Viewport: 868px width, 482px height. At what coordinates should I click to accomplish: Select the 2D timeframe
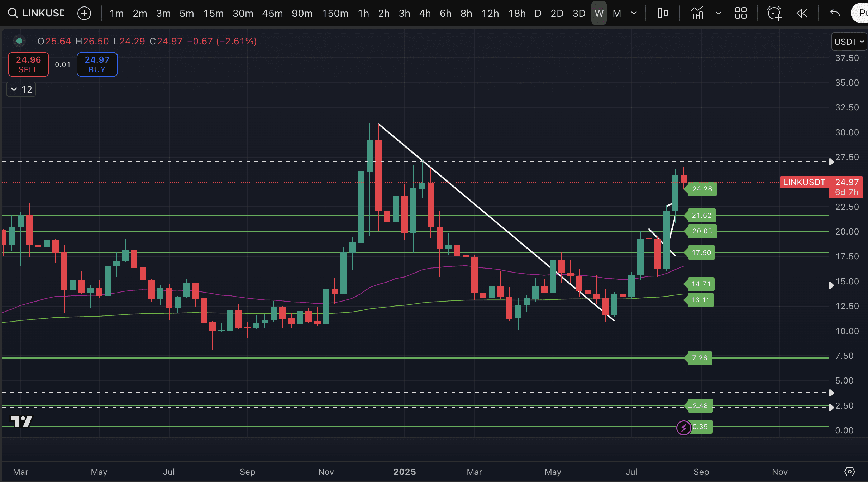[557, 13]
